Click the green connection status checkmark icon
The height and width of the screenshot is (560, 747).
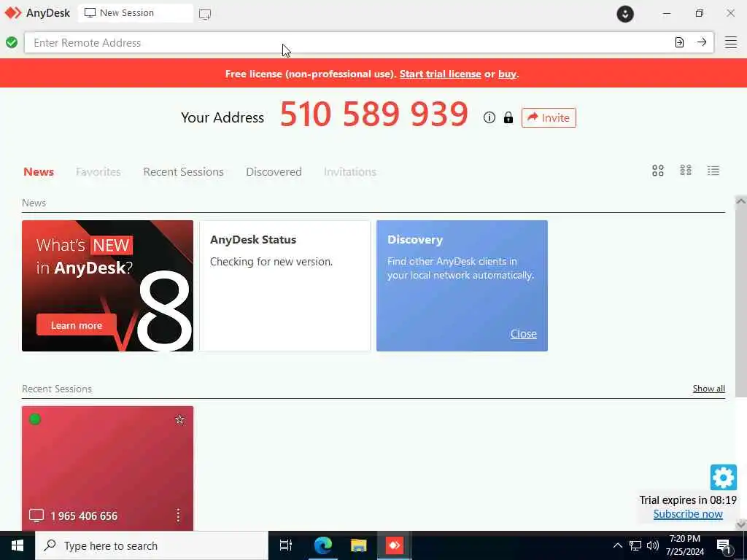(12, 42)
